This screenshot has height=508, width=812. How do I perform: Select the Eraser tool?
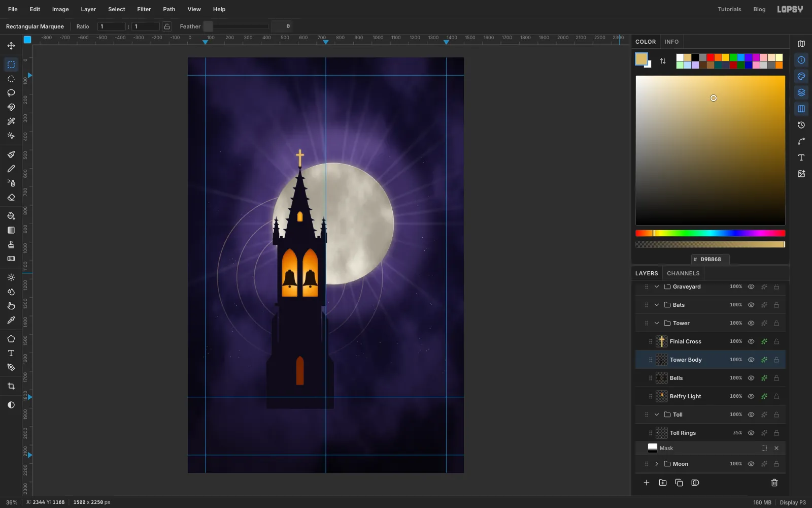pyautogui.click(x=11, y=197)
